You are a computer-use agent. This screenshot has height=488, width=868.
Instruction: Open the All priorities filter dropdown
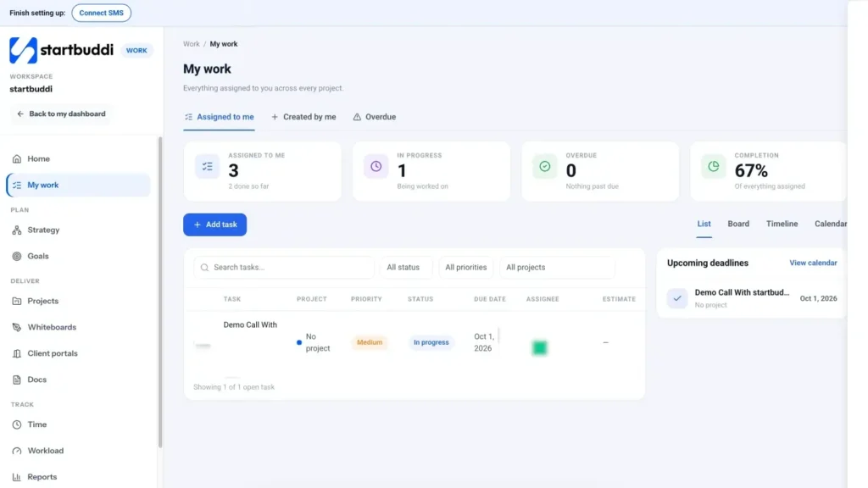tap(466, 267)
